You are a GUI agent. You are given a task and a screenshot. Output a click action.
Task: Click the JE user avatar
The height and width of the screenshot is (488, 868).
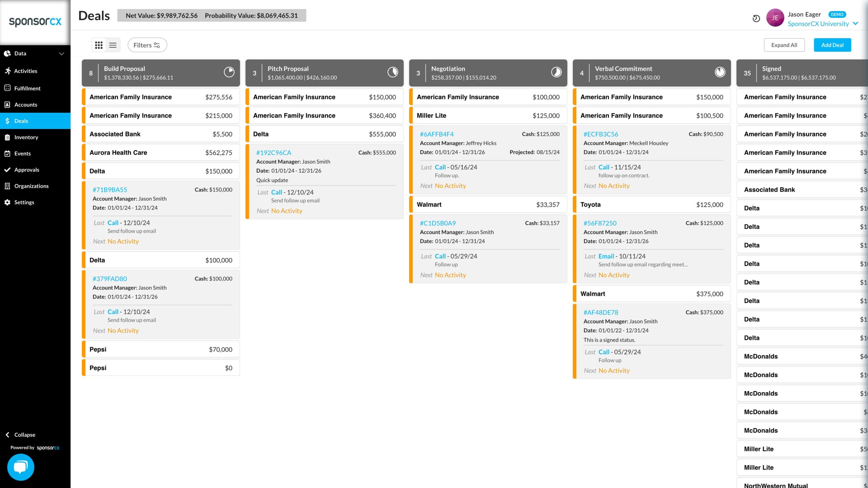click(775, 18)
